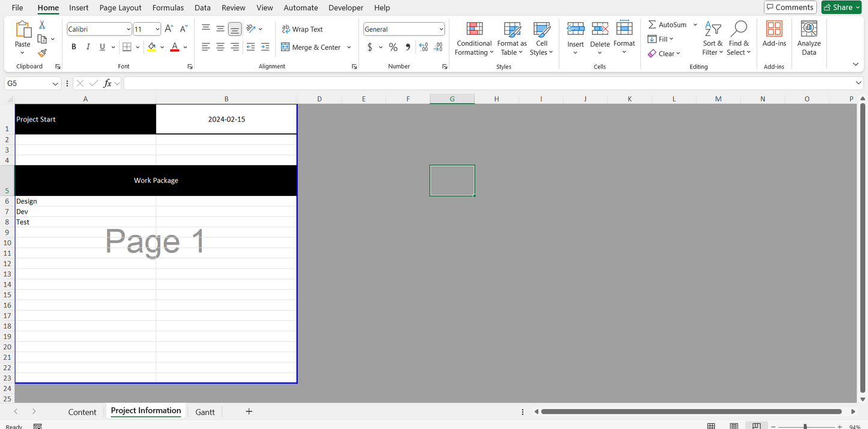This screenshot has width=868, height=429.
Task: Open the Analyze Data tool
Action: [809, 39]
